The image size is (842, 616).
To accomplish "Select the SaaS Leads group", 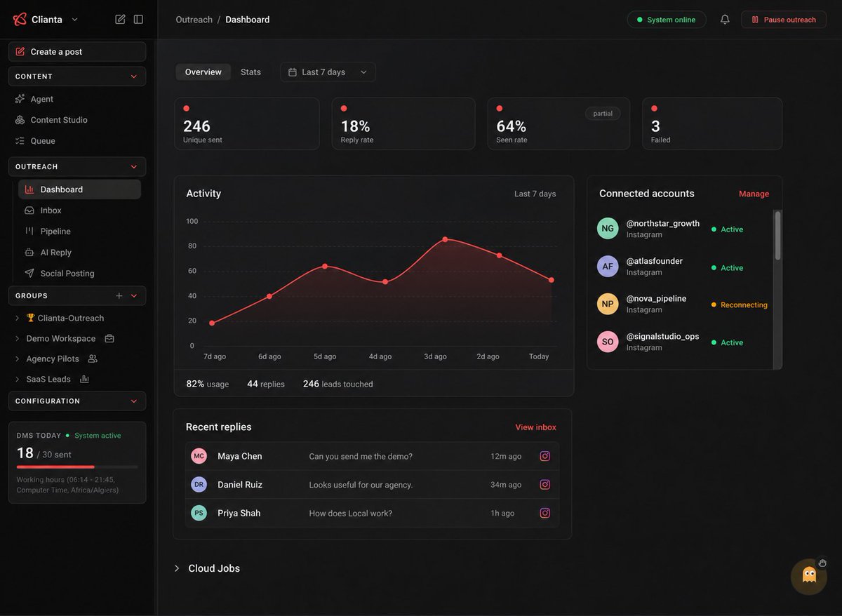I will pyautogui.click(x=48, y=379).
